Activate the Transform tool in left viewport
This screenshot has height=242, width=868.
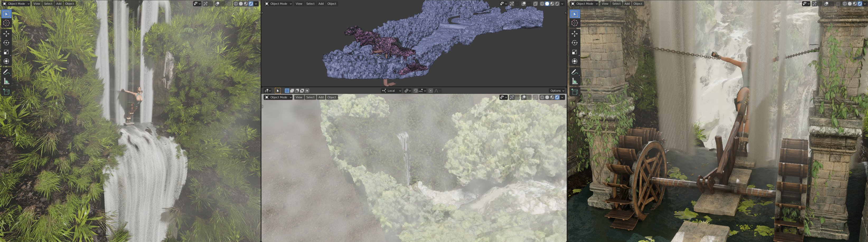tap(6, 61)
